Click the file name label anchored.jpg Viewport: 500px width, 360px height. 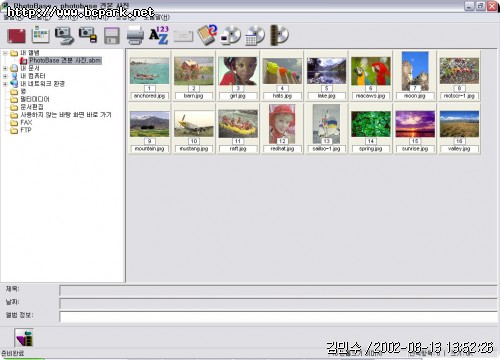pyautogui.click(x=149, y=96)
